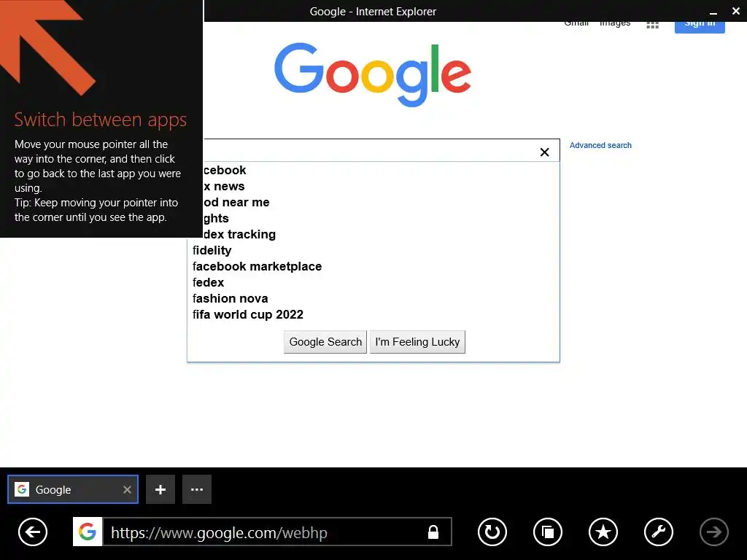Refresh the page with the reload icon
Viewport: 747px width, 560px height.
click(492, 532)
